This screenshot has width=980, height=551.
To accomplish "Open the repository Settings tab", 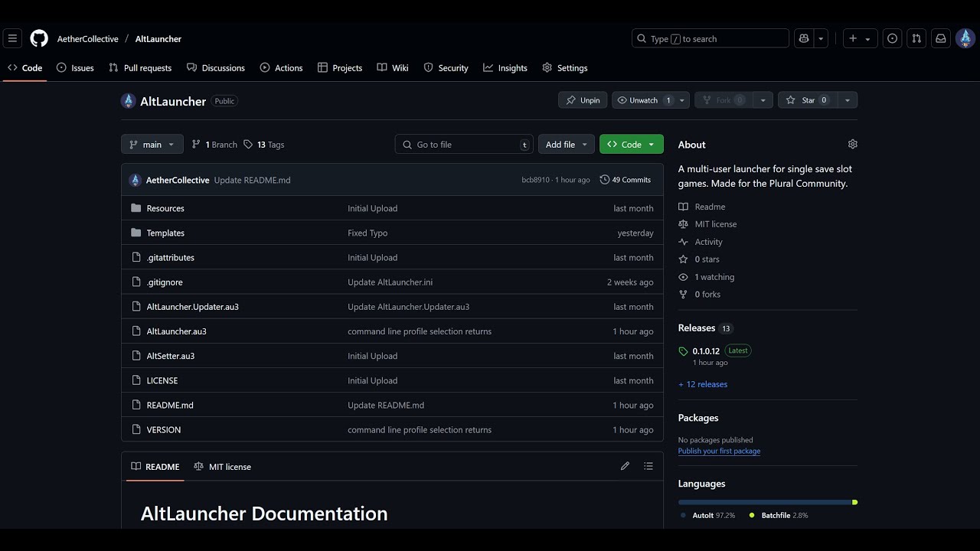I will (565, 68).
